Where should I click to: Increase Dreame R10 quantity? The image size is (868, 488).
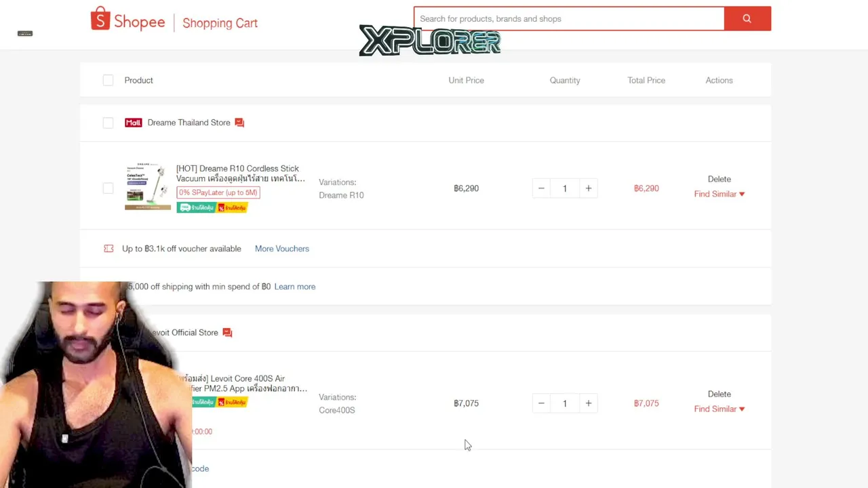pos(589,188)
